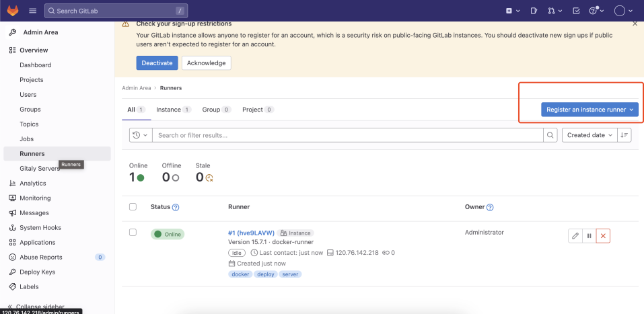Delete runner #1 with red X

pos(603,235)
